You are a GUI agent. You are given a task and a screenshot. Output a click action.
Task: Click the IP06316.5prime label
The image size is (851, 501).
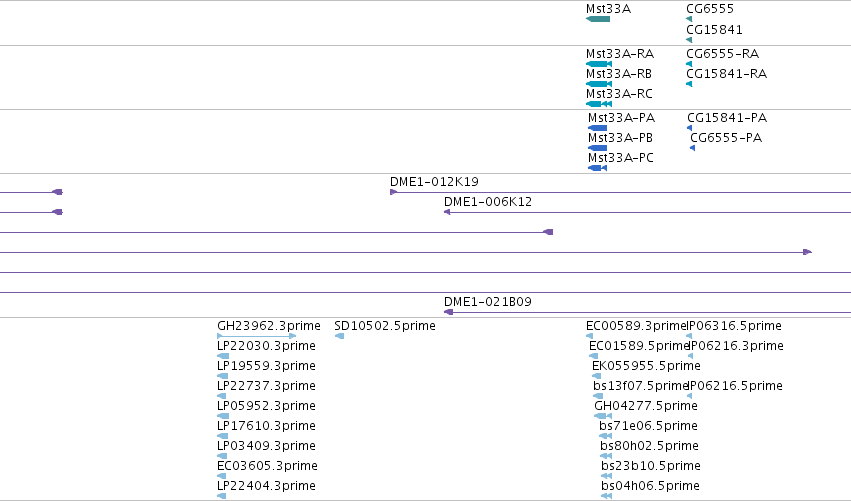tap(735, 326)
